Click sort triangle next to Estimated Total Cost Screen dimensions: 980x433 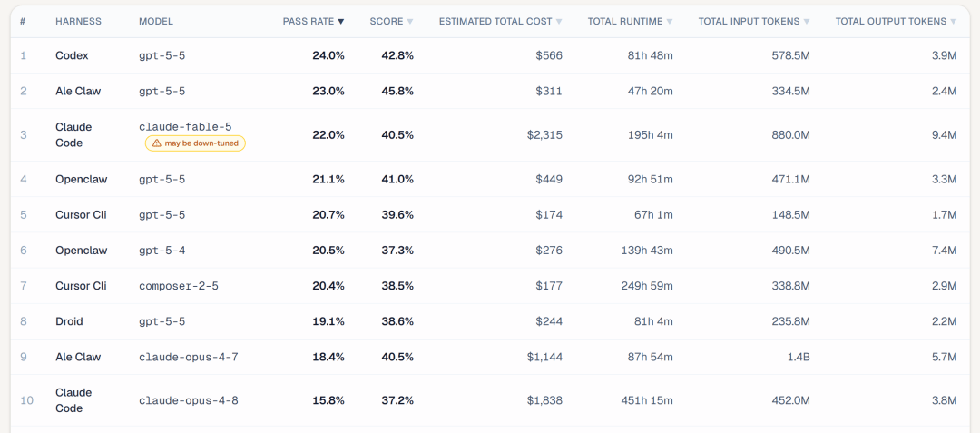tap(559, 21)
